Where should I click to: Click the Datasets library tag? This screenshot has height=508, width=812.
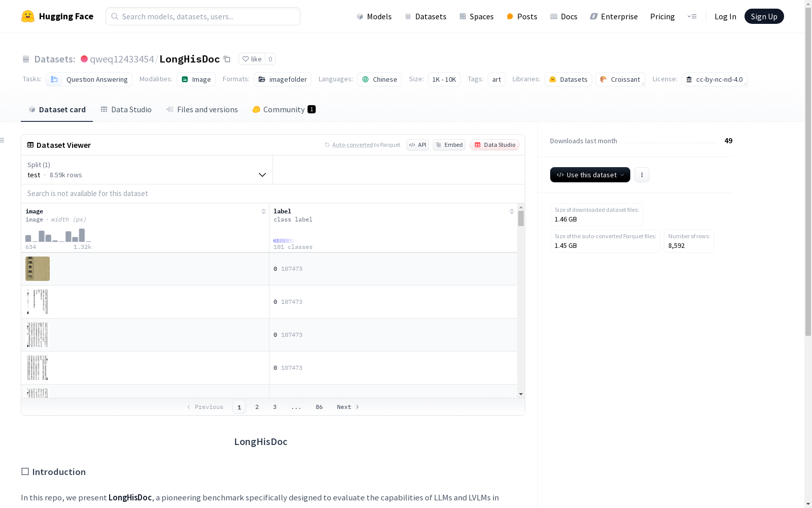(x=568, y=79)
